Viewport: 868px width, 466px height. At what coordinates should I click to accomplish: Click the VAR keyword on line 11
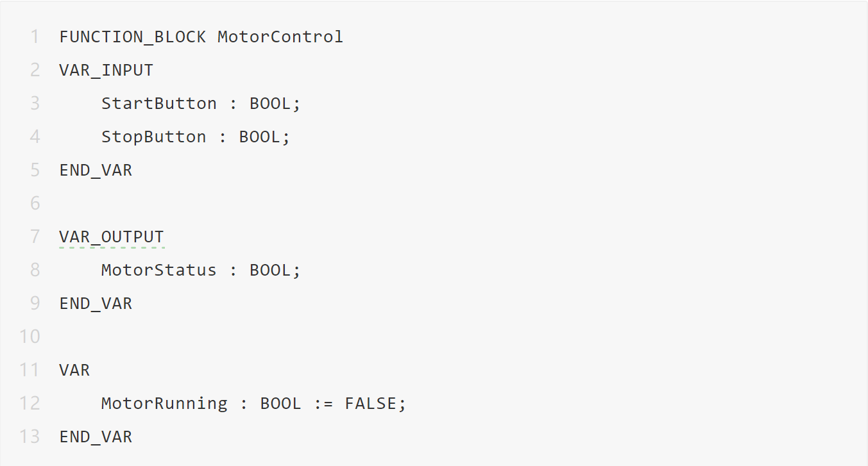coord(74,370)
